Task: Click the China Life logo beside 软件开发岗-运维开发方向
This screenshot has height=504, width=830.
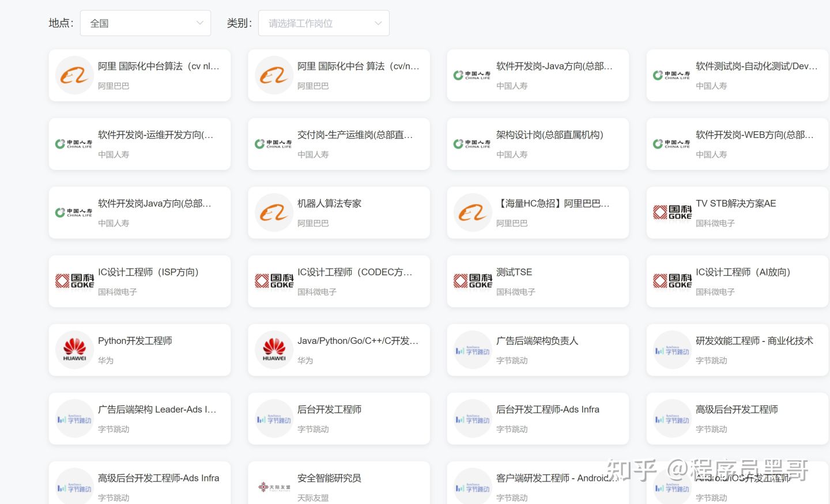Action: [x=74, y=144]
